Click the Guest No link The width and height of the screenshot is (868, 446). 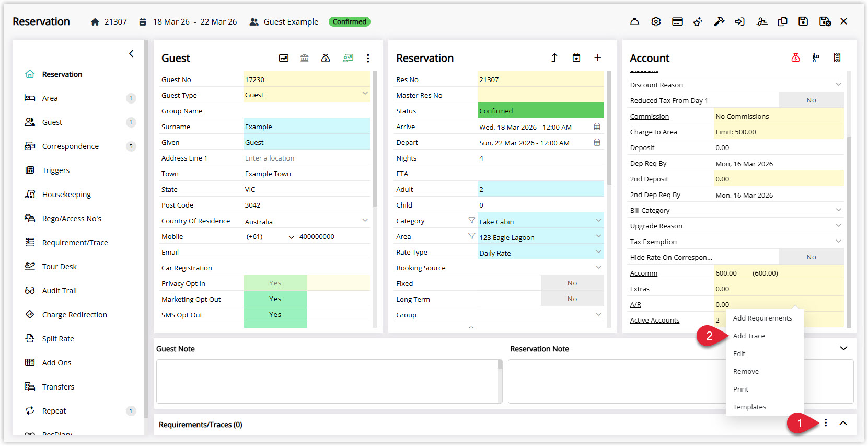click(x=176, y=79)
